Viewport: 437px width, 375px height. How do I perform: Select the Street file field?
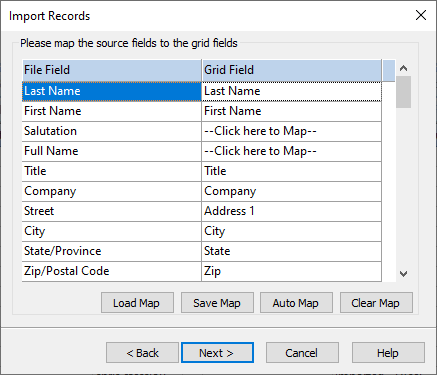click(112, 211)
